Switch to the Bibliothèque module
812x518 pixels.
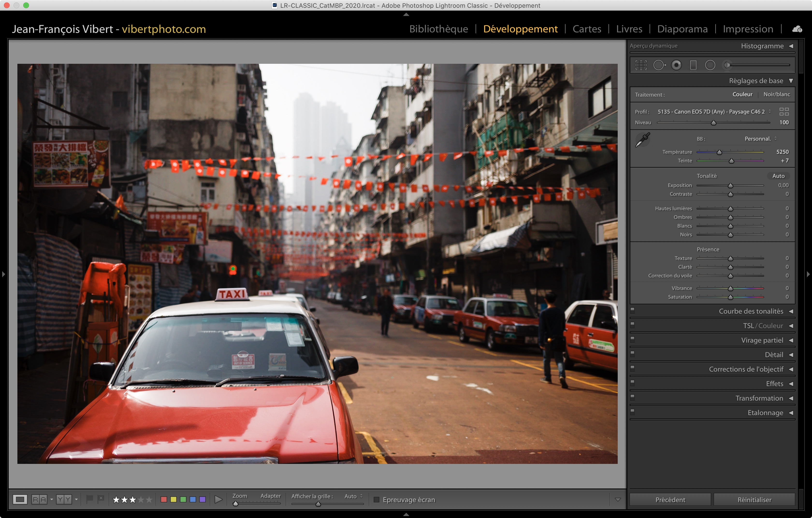pyautogui.click(x=438, y=29)
